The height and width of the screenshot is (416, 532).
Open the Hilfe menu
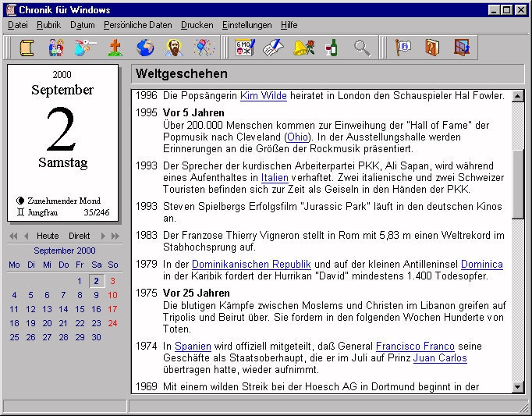(x=289, y=25)
